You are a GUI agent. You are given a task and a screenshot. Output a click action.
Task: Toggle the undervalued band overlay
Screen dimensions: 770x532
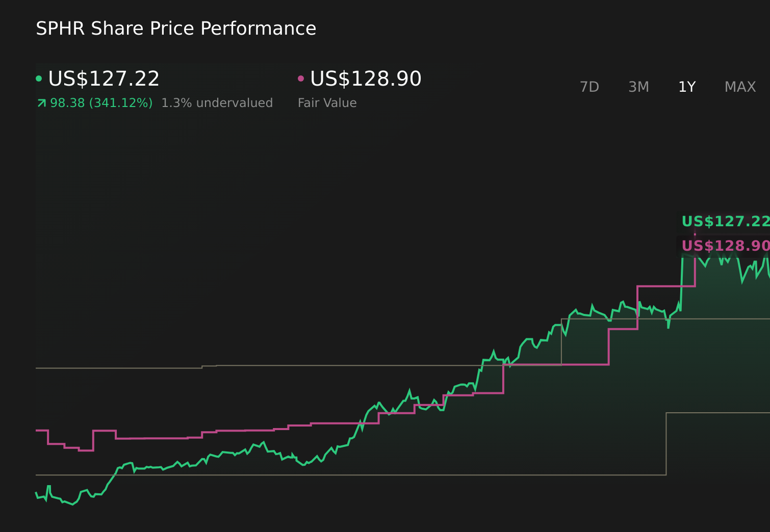(217, 102)
